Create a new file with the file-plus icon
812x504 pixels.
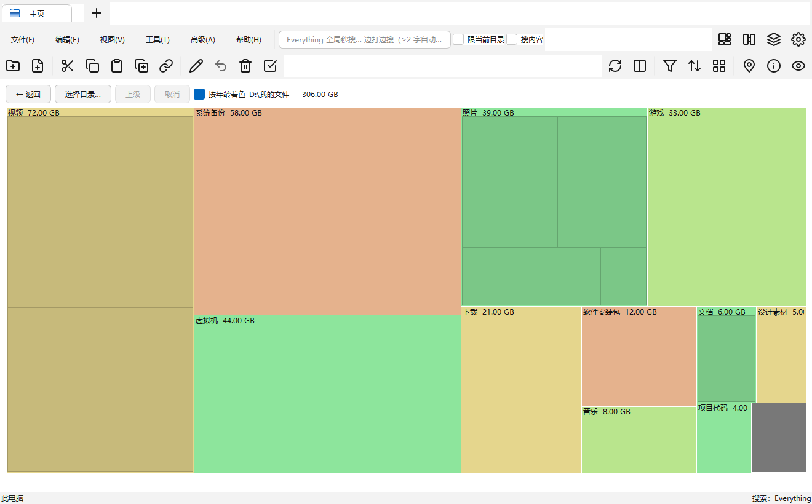click(x=38, y=66)
